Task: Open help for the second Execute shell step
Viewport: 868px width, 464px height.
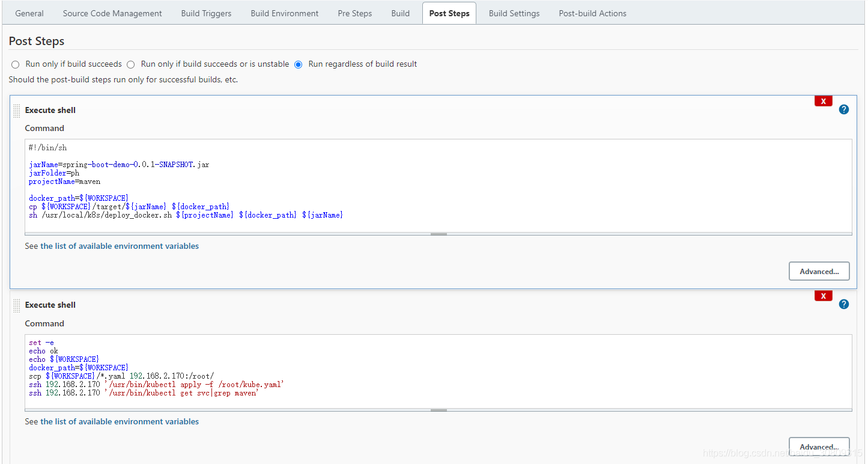Action: click(844, 304)
